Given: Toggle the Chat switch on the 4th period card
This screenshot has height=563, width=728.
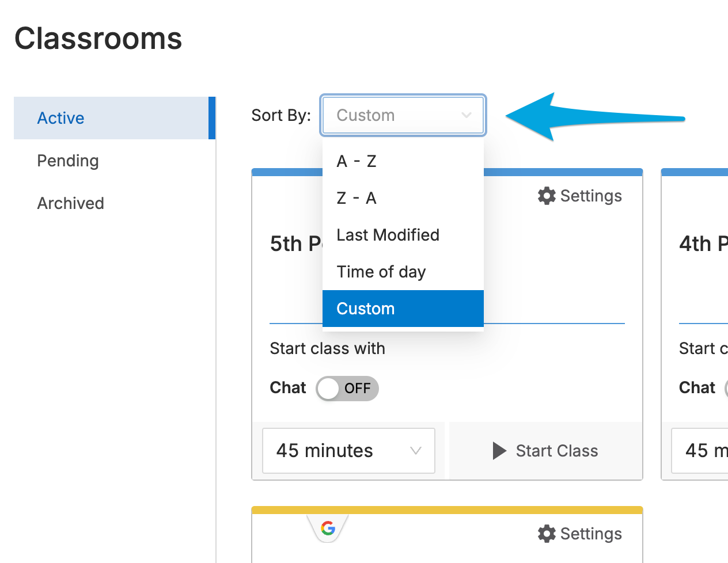Looking at the screenshot, I should pyautogui.click(x=726, y=389).
